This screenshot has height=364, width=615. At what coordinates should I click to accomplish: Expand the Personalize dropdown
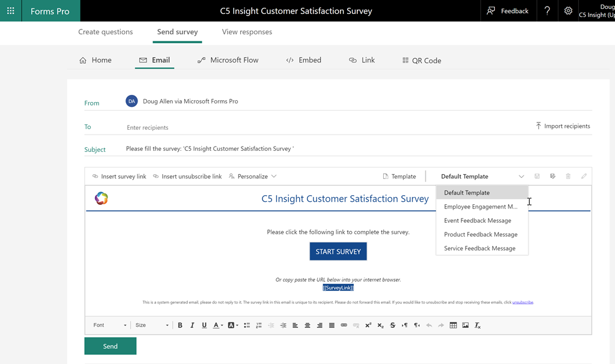coord(253,177)
